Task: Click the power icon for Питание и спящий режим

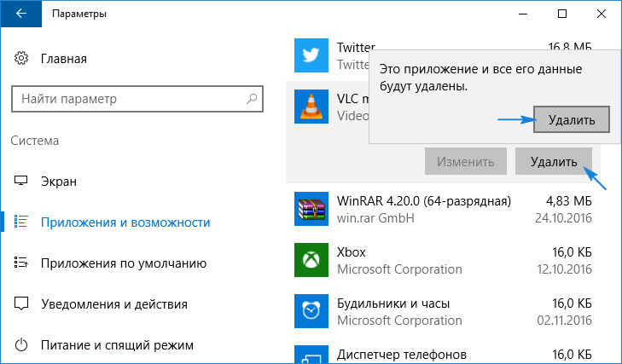Action: tap(21, 344)
